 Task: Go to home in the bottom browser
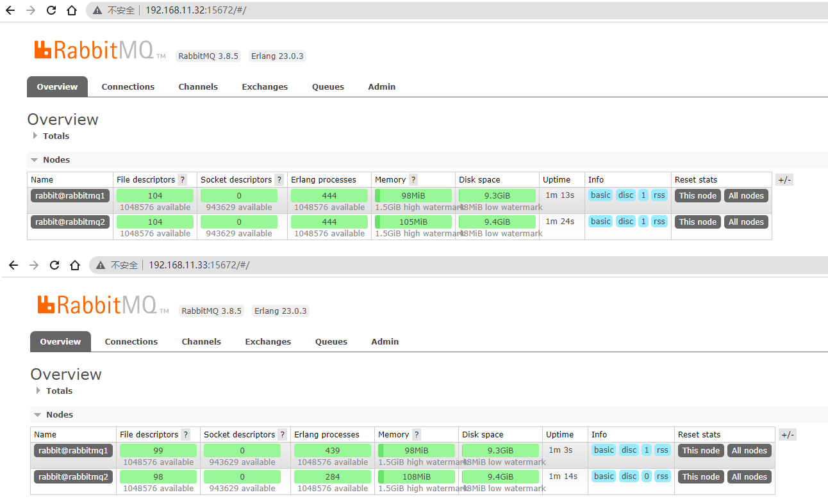click(75, 265)
